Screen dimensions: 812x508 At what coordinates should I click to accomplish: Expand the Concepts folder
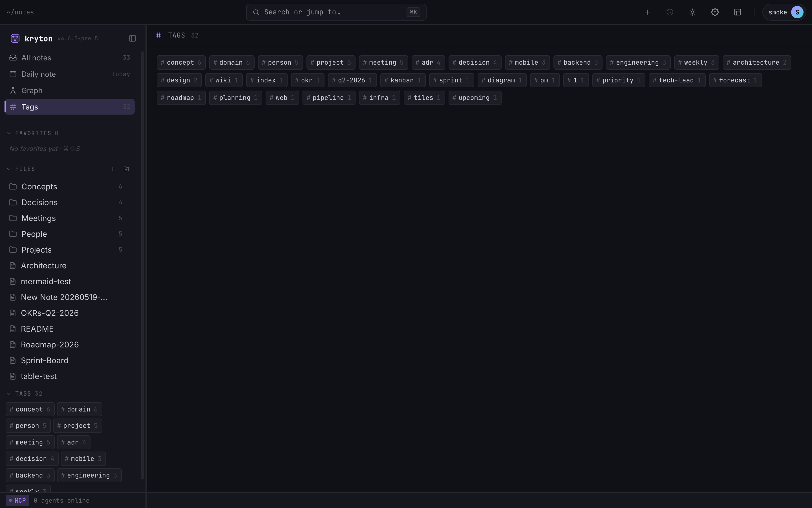(x=70, y=187)
